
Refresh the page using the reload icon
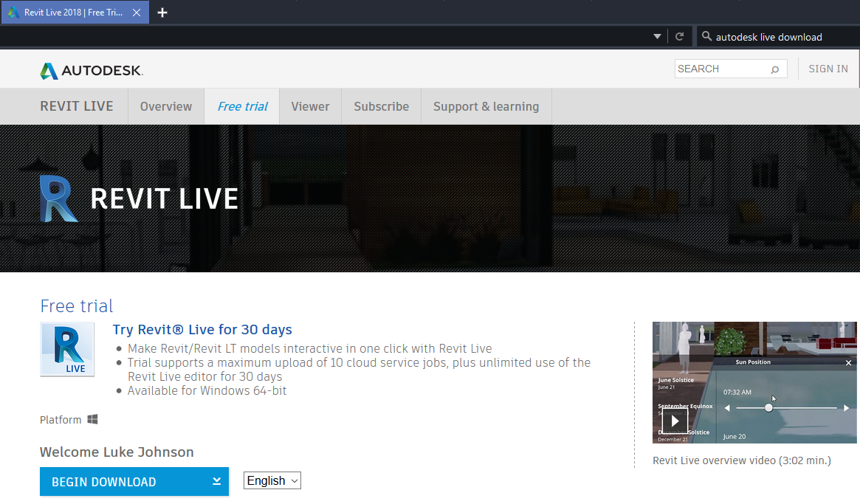coord(680,36)
